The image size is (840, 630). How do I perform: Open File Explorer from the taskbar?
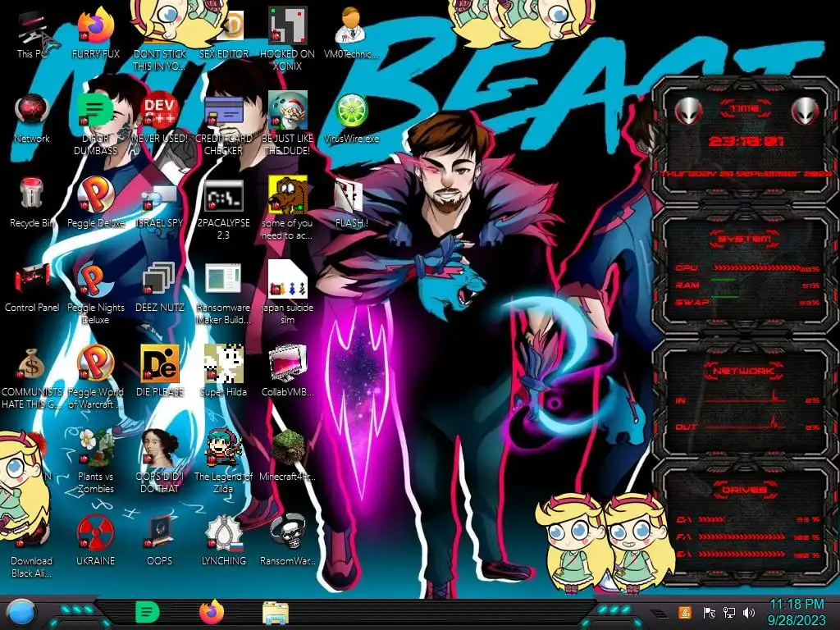click(276, 613)
